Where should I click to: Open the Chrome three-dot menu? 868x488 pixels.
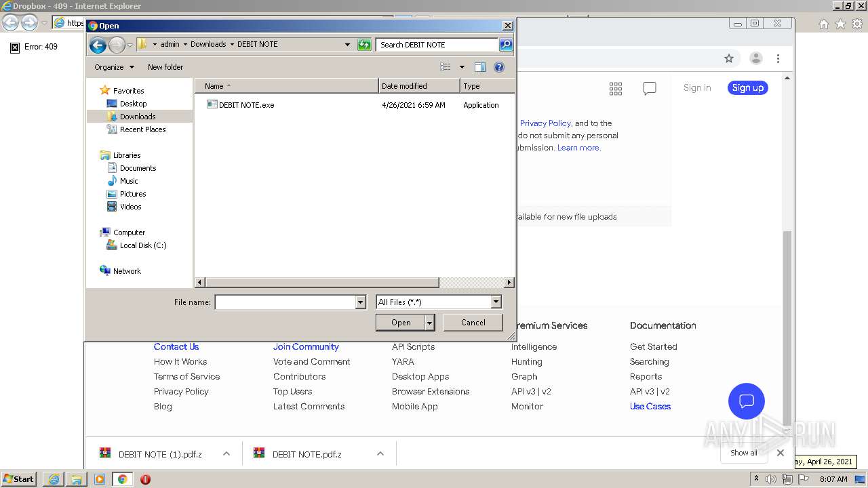tap(778, 59)
